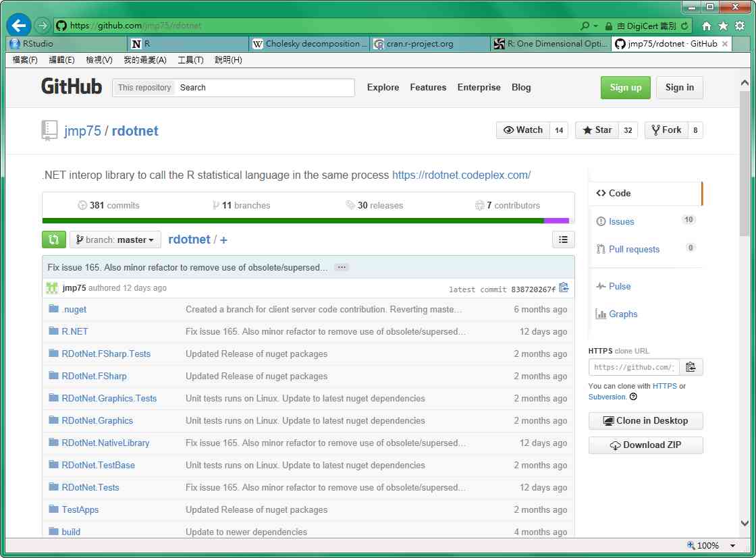The height and width of the screenshot is (558, 756).
Task: Close the jmp75/rdotnet GitHub tab
Action: 725,44
